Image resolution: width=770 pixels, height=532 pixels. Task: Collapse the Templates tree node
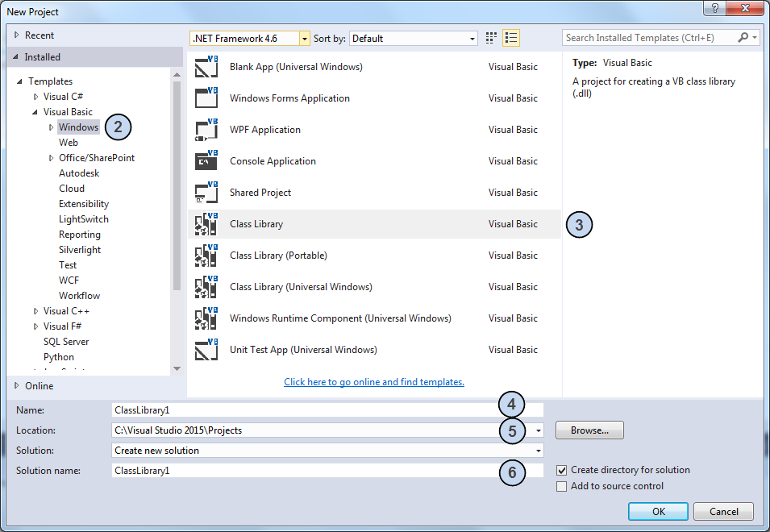coord(19,81)
